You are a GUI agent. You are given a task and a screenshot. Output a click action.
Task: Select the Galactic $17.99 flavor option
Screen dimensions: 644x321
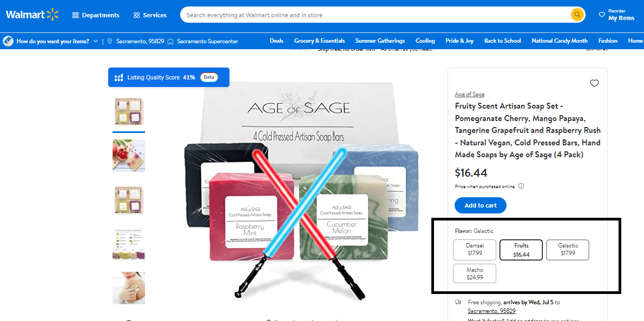coord(568,250)
